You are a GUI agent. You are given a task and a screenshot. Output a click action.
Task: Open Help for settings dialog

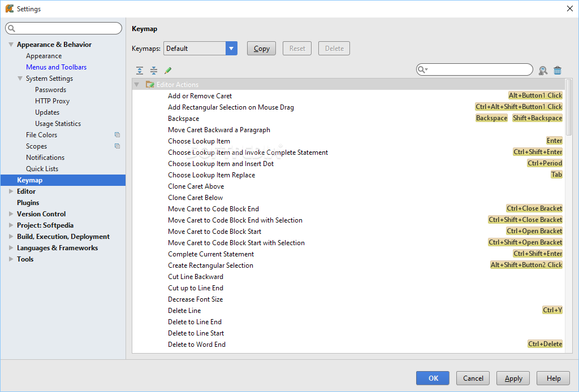(554, 378)
